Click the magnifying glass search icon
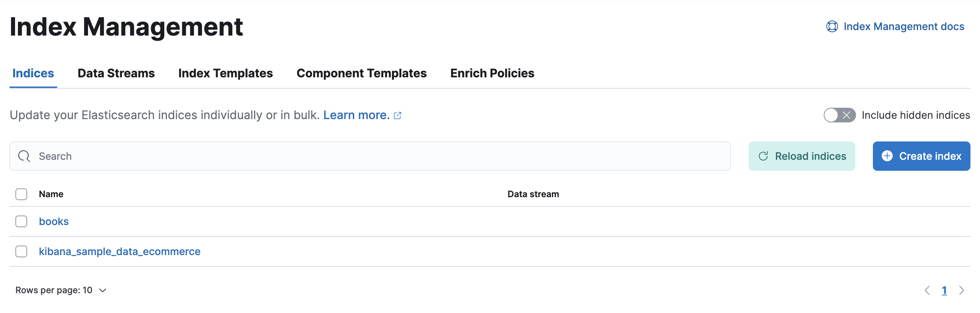The image size is (980, 313). pos(24,156)
